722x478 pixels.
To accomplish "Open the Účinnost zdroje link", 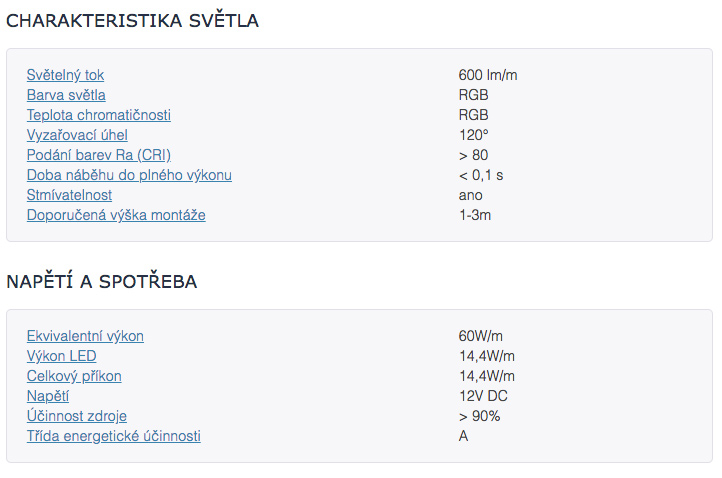I will tap(76, 416).
